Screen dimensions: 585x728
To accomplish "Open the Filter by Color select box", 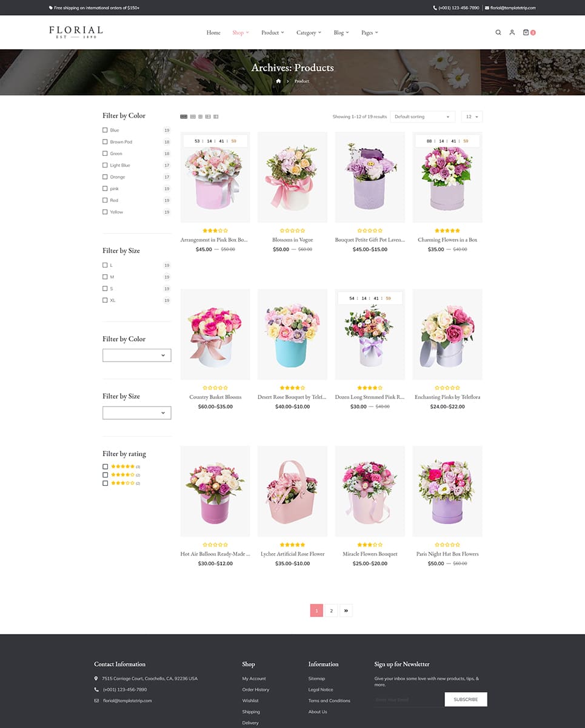I will [x=137, y=356].
